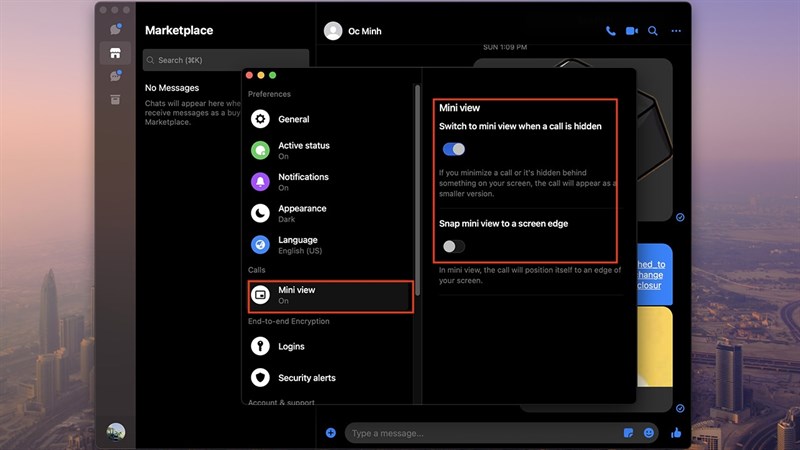Viewport: 800px width, 450px height.
Task: Click the Oc Minh contact name
Action: (x=364, y=31)
